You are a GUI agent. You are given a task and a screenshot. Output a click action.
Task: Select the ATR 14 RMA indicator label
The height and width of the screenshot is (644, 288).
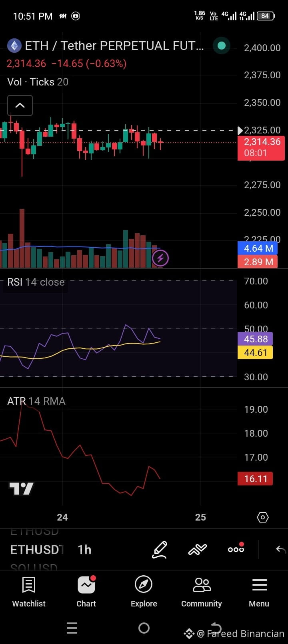click(36, 401)
